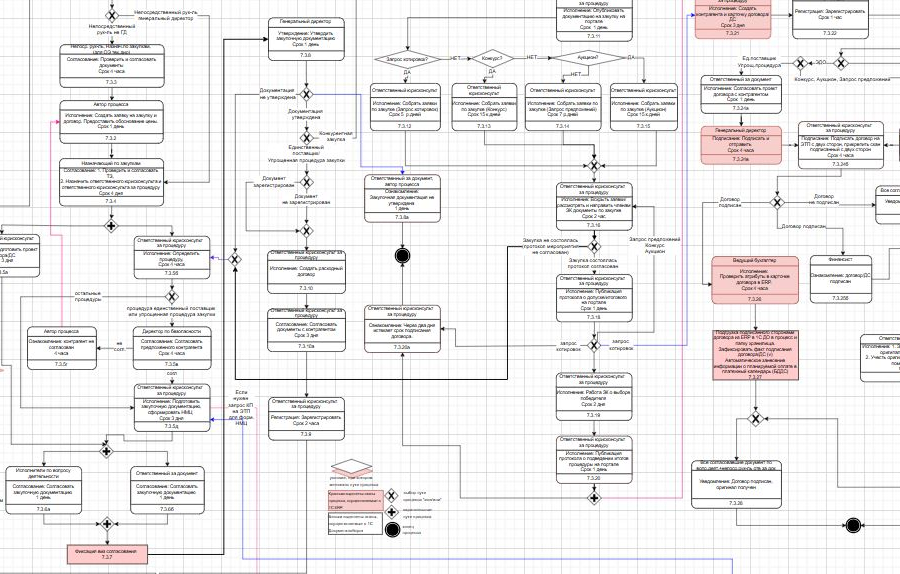Click X gateway right of ЭДО label
The height and width of the screenshot is (574, 900).
point(841,63)
